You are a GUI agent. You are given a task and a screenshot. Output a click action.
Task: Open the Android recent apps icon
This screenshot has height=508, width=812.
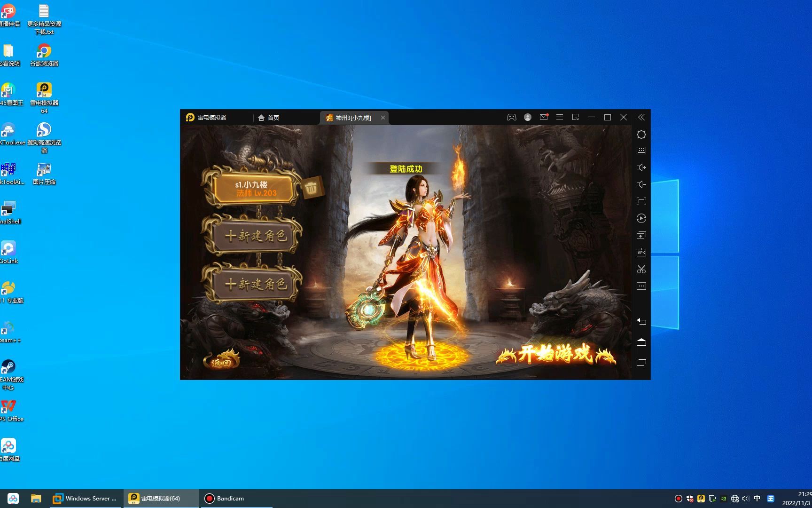click(x=641, y=363)
